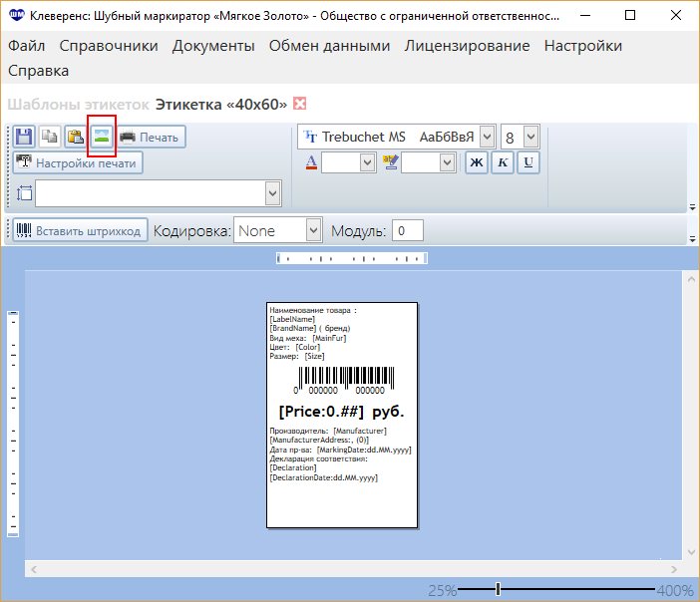The height and width of the screenshot is (602, 700).
Task: Click the vertical ruler beside canvas
Action: (13, 424)
